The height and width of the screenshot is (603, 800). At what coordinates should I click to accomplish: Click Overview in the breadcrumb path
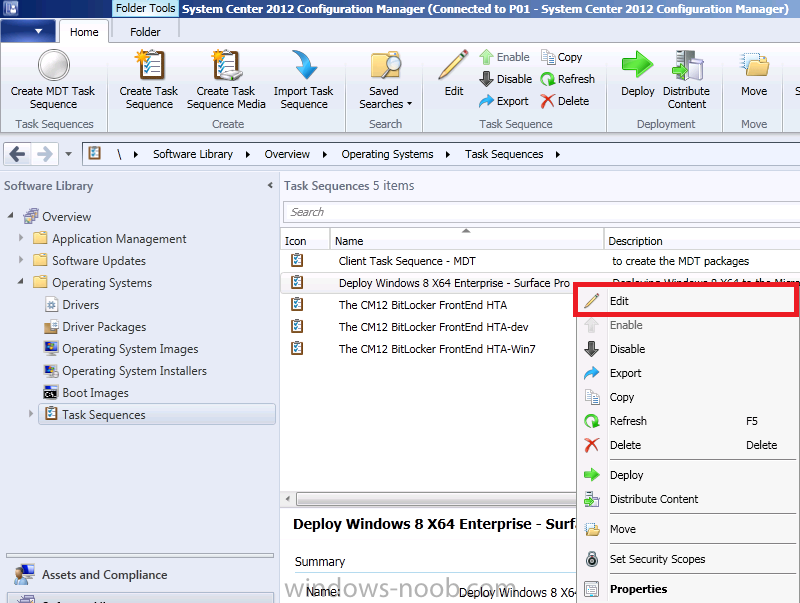287,154
